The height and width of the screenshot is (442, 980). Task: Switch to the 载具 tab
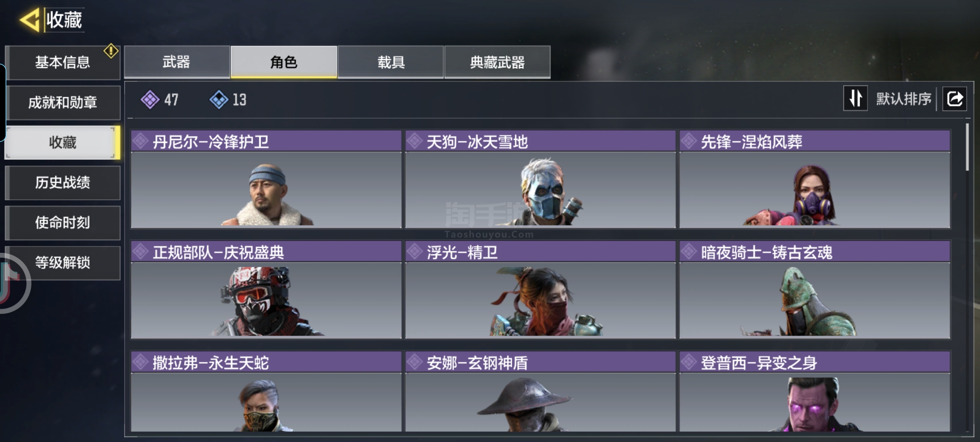coord(391,62)
